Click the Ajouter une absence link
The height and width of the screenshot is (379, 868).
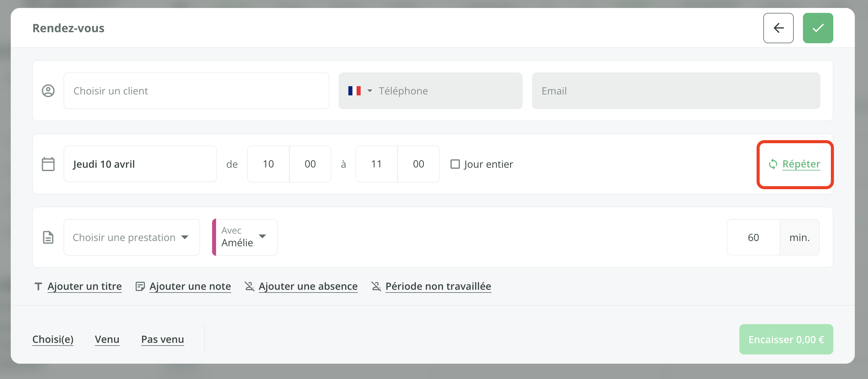(308, 286)
